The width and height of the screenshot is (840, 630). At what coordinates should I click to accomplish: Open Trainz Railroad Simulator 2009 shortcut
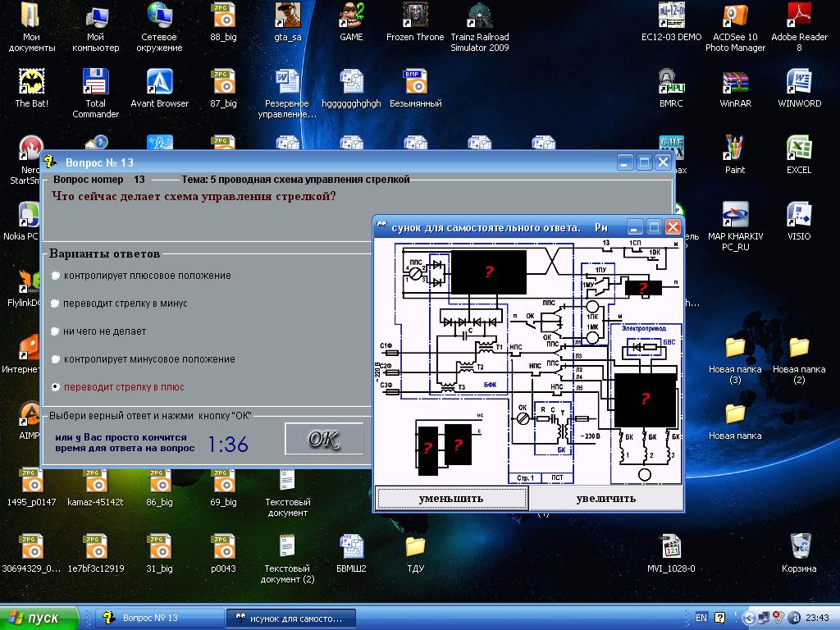click(480, 16)
